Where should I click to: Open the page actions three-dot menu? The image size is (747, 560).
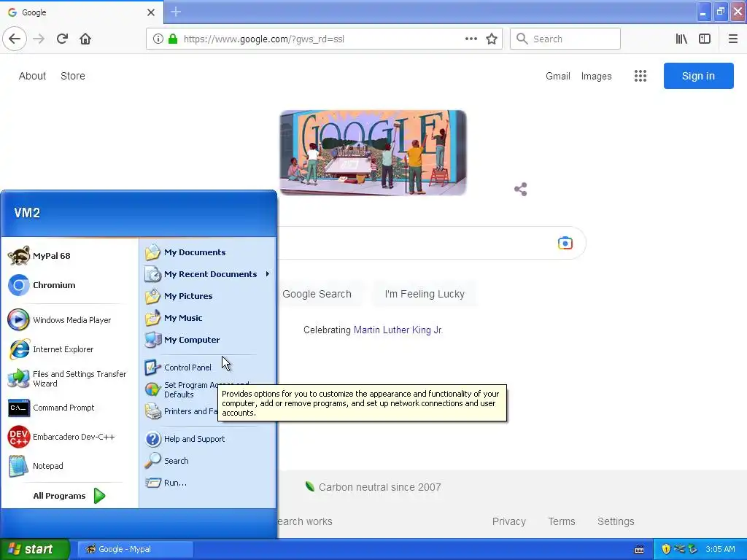click(471, 39)
